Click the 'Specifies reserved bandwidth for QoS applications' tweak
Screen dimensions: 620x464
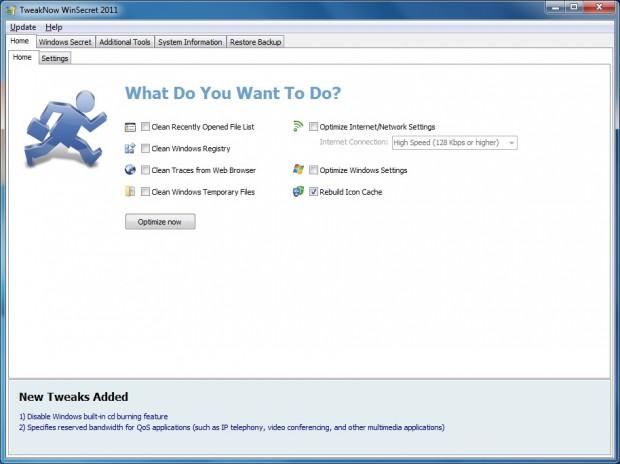[232, 428]
